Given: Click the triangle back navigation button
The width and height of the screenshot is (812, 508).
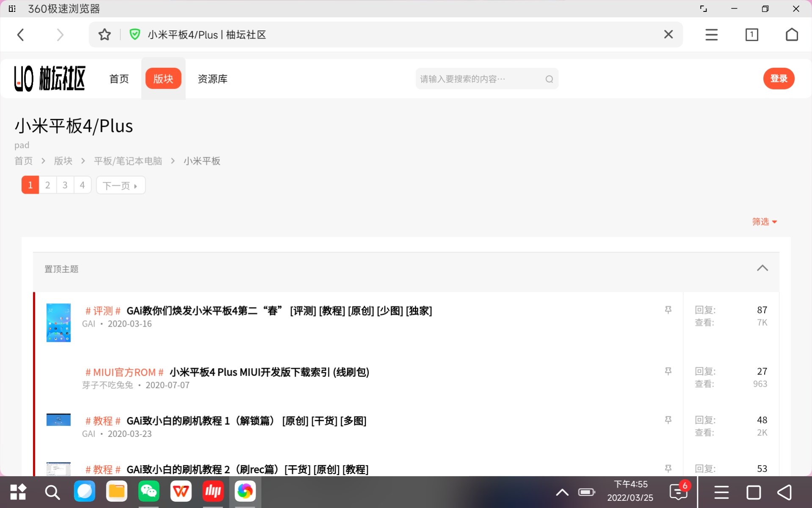Looking at the screenshot, I should [785, 492].
